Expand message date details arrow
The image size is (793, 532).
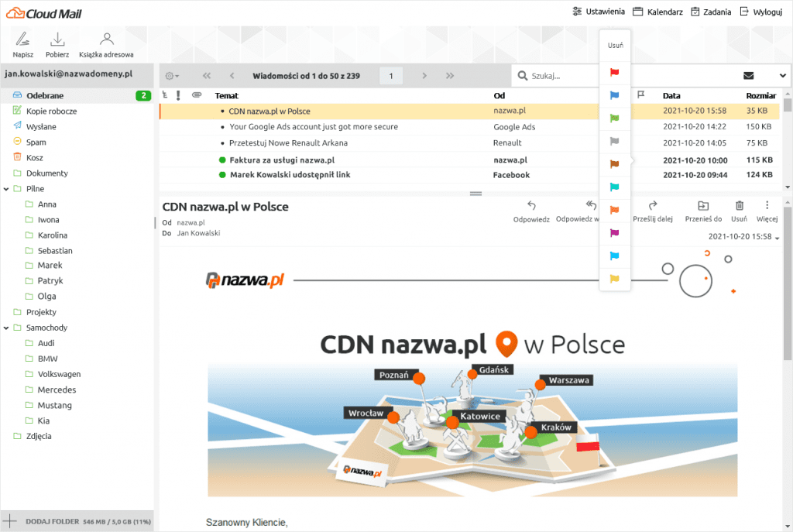coord(778,238)
